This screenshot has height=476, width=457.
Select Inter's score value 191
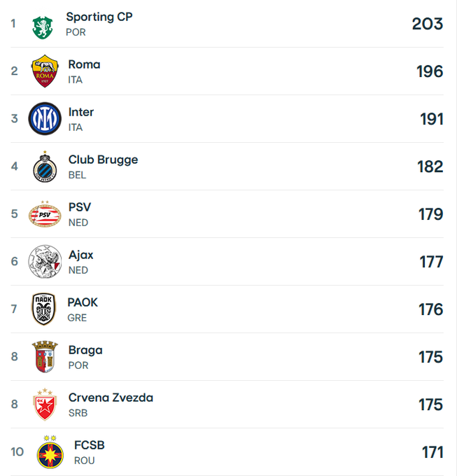pos(432,119)
